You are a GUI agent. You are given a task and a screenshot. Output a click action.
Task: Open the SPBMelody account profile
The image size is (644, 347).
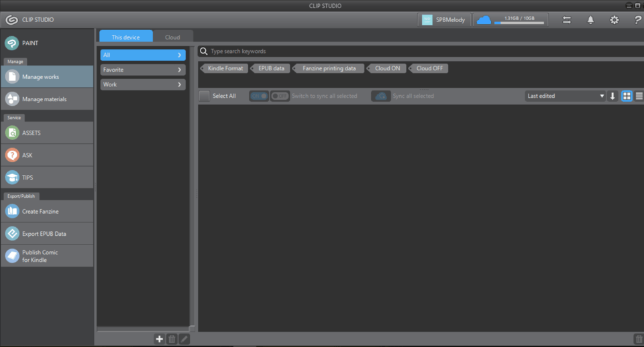point(444,19)
